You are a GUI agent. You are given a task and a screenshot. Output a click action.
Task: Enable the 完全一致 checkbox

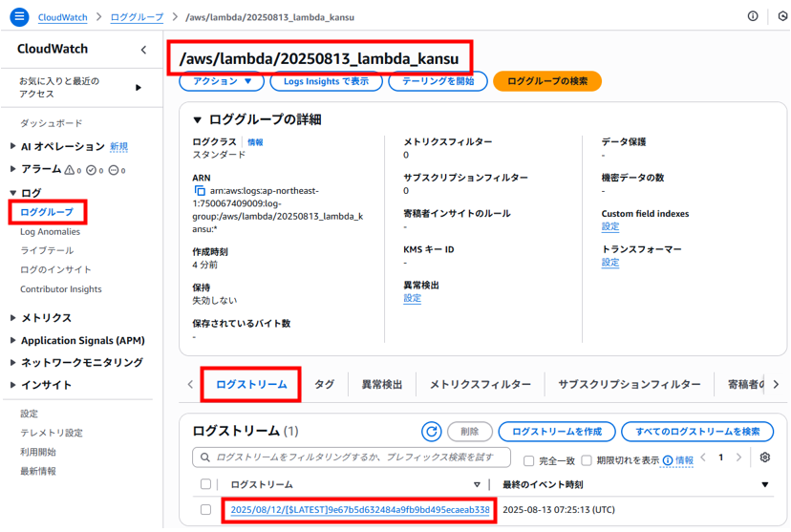[x=528, y=460]
